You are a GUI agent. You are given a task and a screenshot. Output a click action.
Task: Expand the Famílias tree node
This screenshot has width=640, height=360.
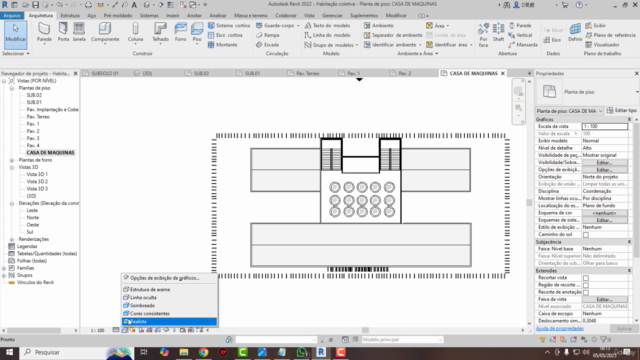click(4, 268)
